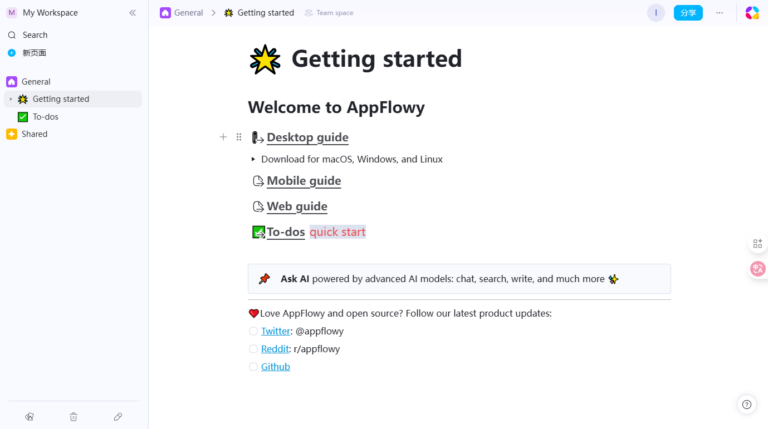The width and height of the screenshot is (768, 429).
Task: Click the pink translate floating button
Action: tap(758, 268)
